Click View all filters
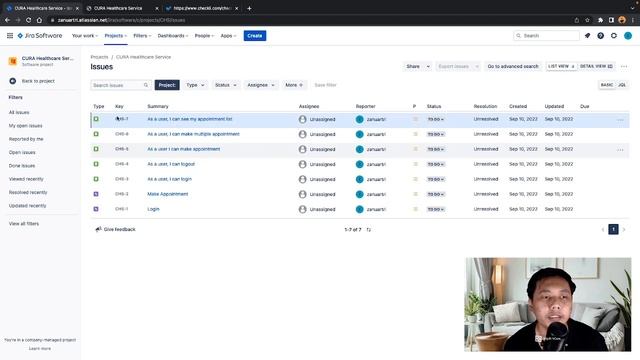Image resolution: width=640 pixels, height=360 pixels. [24, 224]
